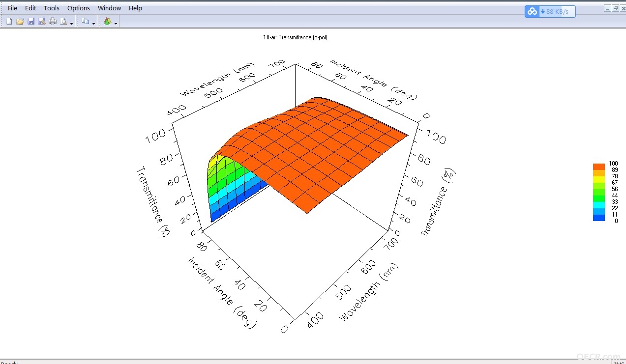Open the File menu
Image resolution: width=626 pixels, height=364 pixels.
(12, 8)
